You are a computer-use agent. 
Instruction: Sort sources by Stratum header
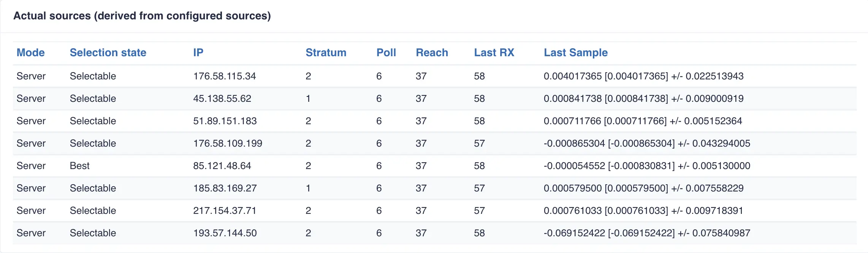(326, 52)
